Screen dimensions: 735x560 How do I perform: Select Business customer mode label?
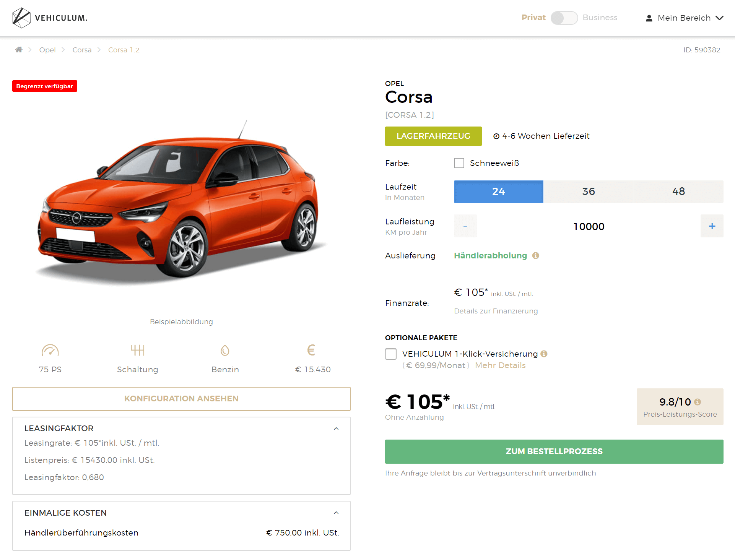600,18
